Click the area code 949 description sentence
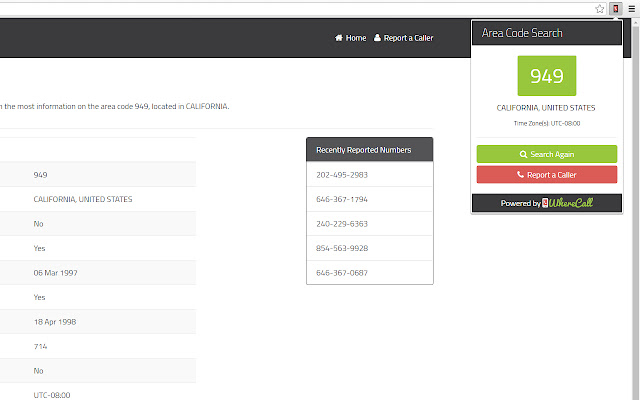This screenshot has width=640, height=400. (114, 106)
